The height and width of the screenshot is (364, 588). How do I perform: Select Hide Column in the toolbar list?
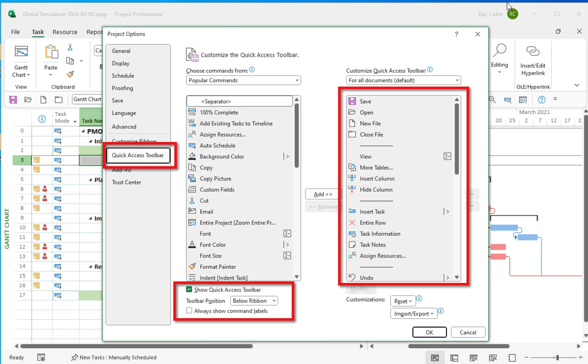click(x=400, y=190)
